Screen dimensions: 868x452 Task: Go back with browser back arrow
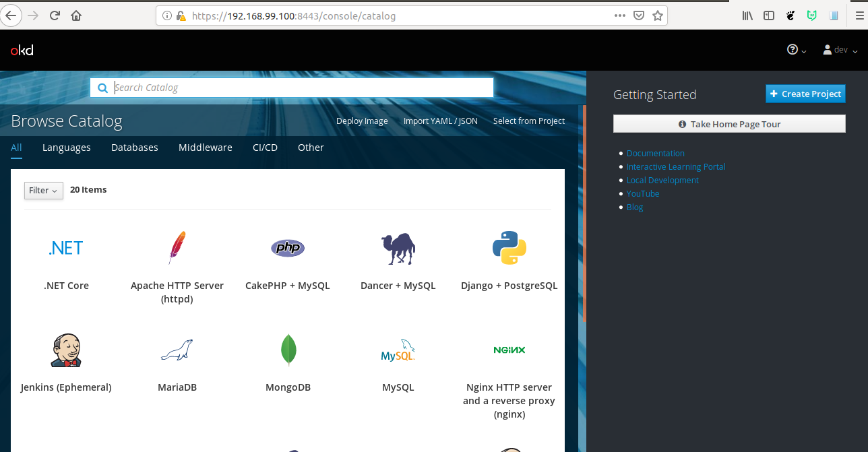(10, 15)
